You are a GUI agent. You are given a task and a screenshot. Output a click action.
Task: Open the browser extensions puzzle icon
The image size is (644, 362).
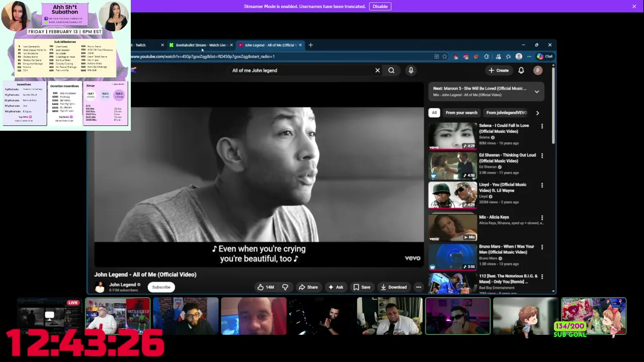point(486,56)
